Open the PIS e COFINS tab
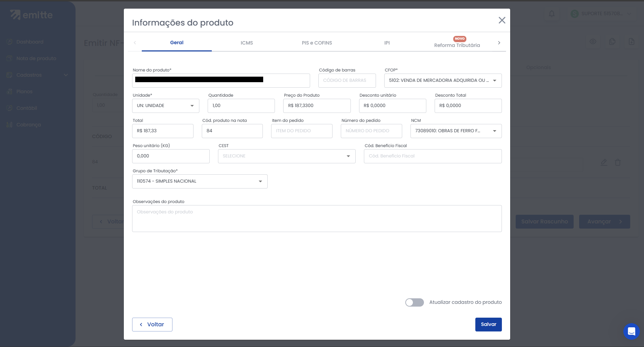The height and width of the screenshot is (347, 644). click(x=317, y=43)
